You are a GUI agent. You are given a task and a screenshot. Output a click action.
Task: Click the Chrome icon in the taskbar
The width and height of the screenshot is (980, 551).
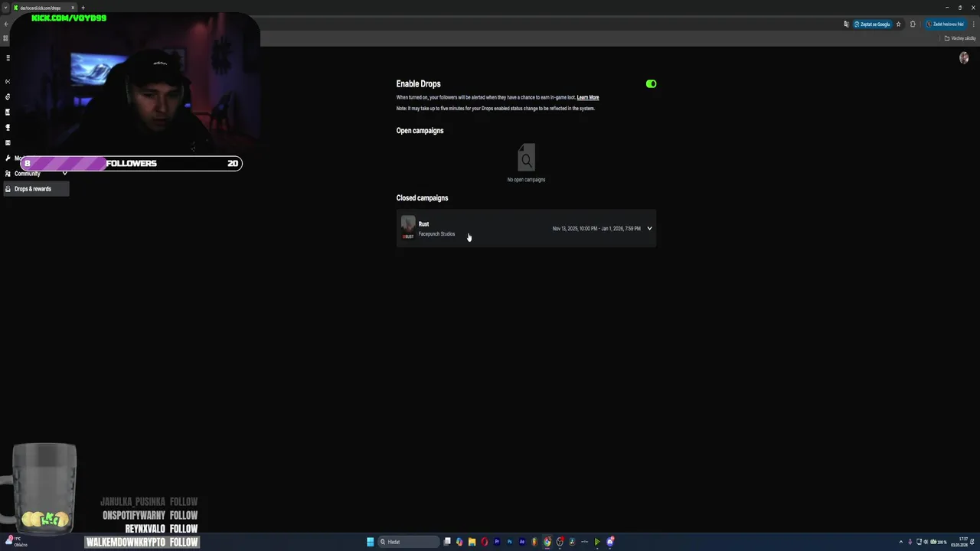click(547, 542)
